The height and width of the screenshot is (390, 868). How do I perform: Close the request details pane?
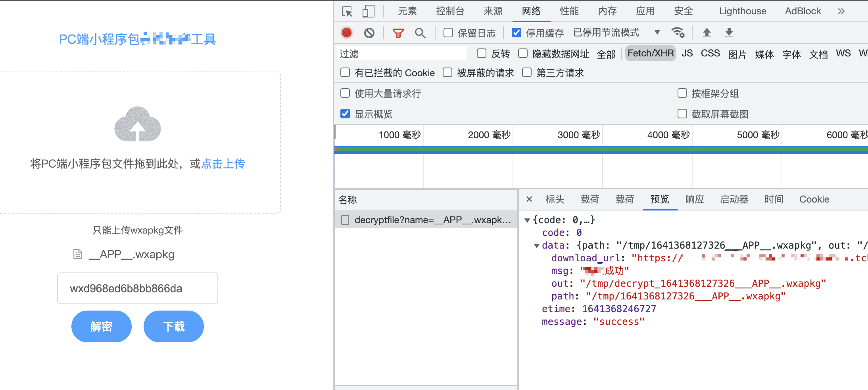[529, 199]
